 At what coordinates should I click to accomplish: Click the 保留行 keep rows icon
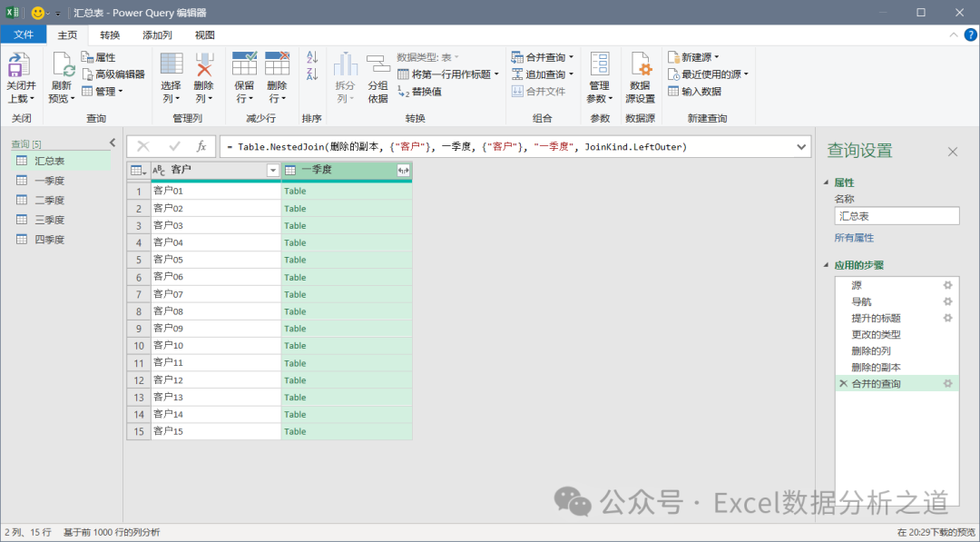[244, 64]
